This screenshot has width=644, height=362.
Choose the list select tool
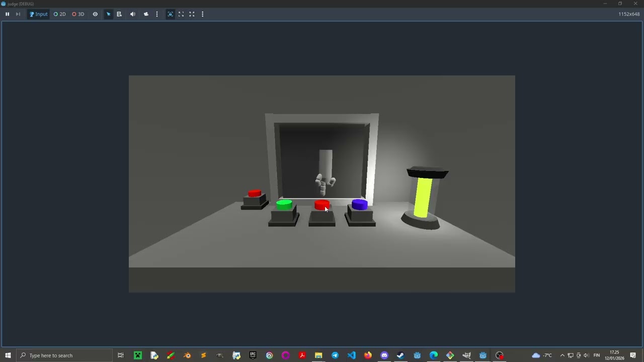pos(119,14)
